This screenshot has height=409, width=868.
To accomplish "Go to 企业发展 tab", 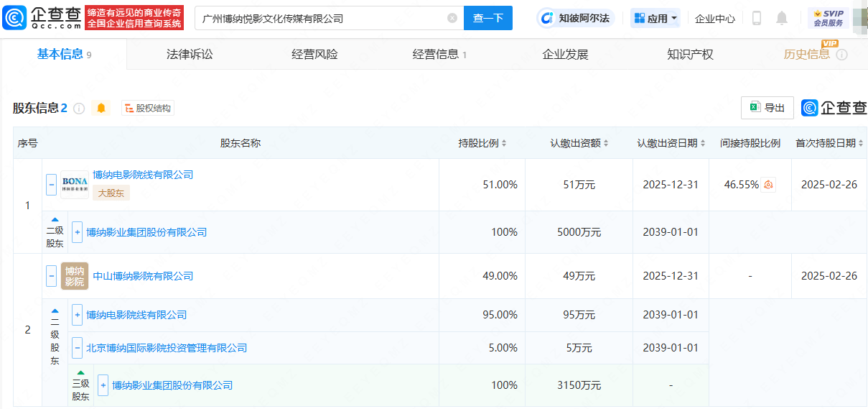I will (x=565, y=54).
